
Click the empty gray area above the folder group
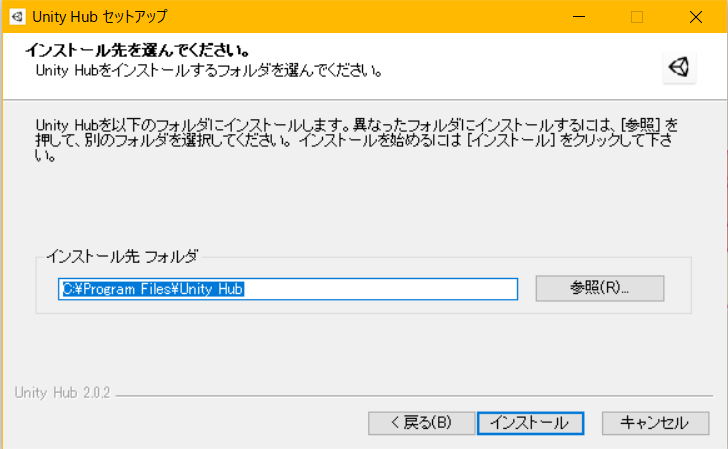[x=364, y=207]
